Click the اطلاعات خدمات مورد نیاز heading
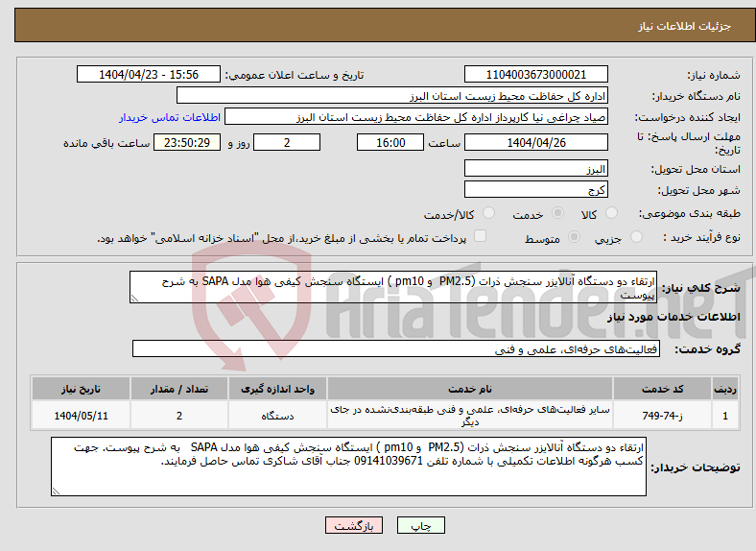Image resolution: width=756 pixels, height=551 pixels. click(673, 317)
